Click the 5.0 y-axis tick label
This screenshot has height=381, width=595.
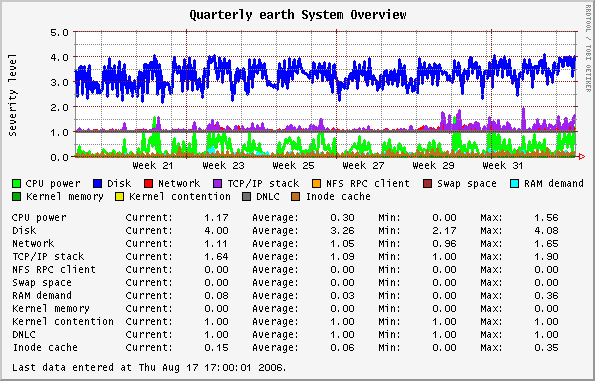pos(59,33)
